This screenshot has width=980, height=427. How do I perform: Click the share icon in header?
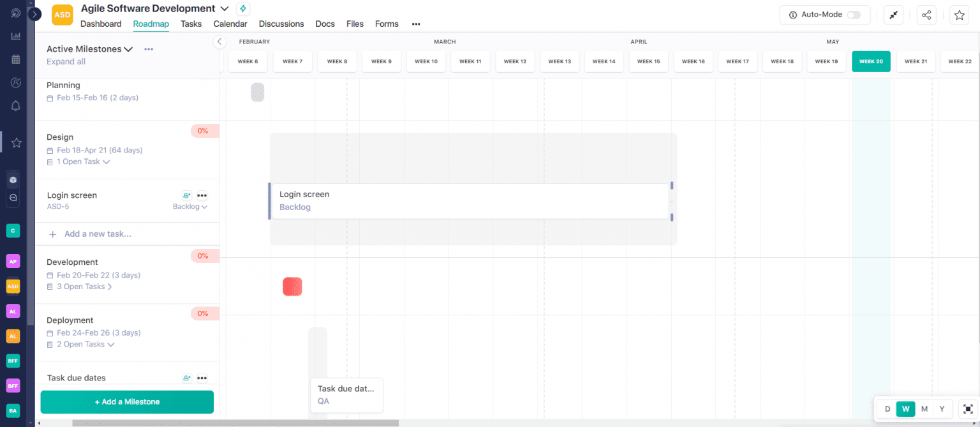[926, 15]
